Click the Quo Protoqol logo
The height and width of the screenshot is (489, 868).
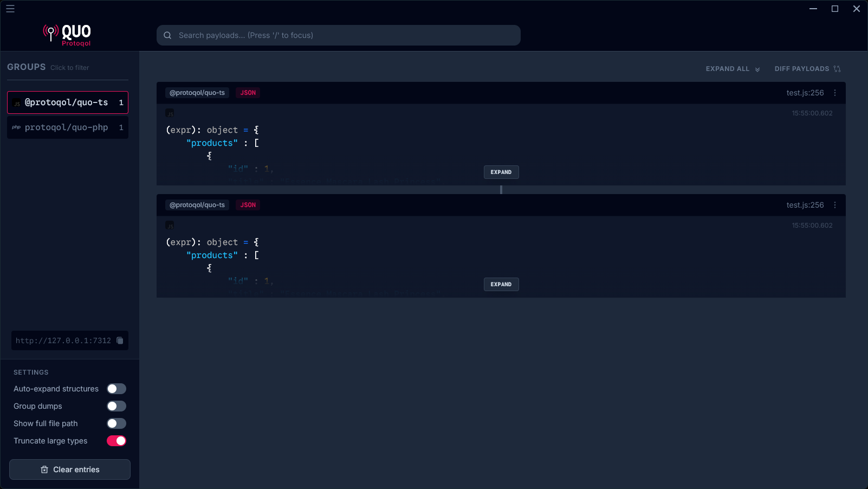[x=67, y=35]
